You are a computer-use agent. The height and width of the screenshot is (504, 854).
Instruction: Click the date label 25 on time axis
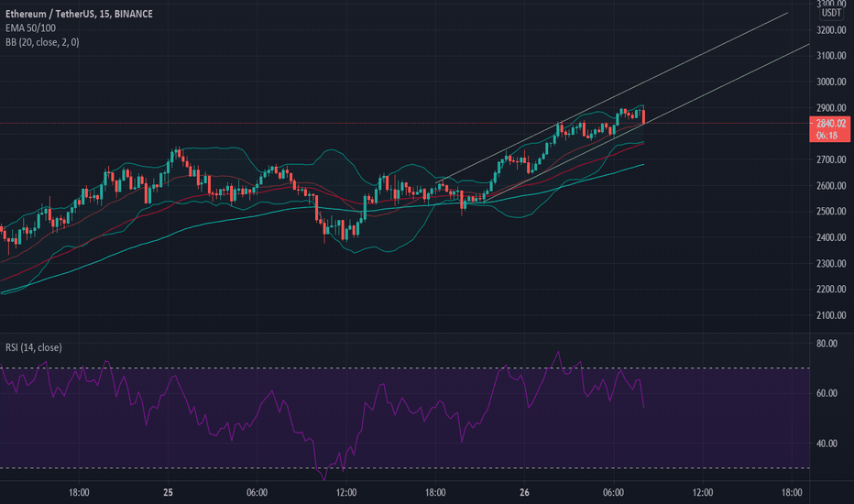point(168,493)
